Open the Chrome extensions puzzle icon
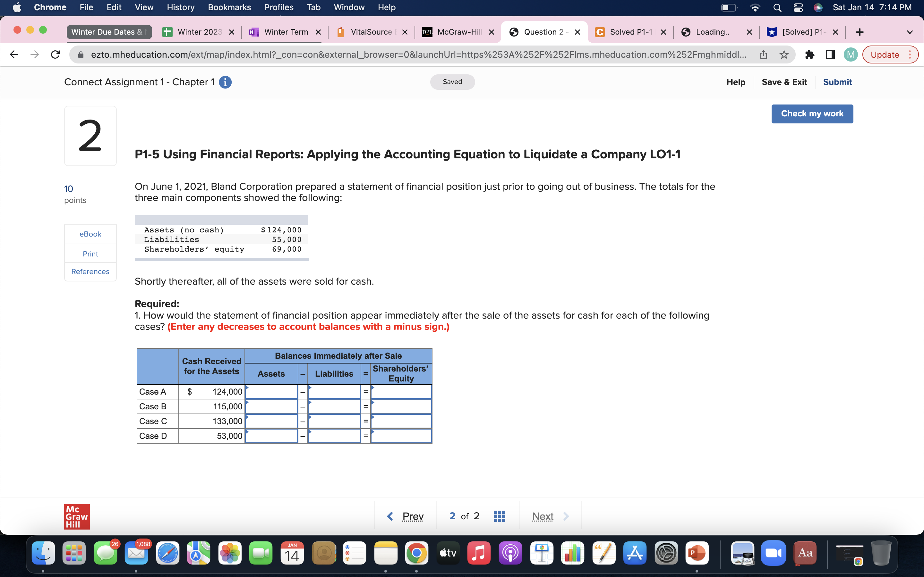Viewport: 924px width, 577px height. (810, 54)
